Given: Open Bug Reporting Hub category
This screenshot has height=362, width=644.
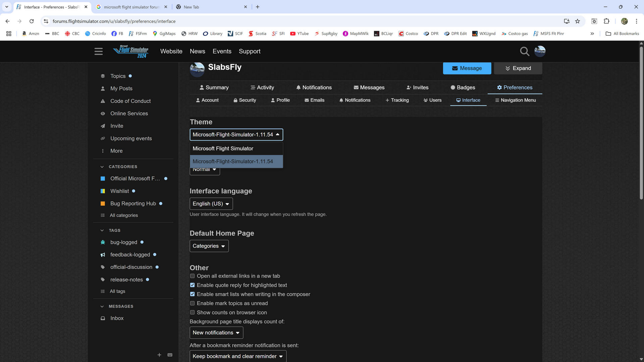Looking at the screenshot, I should 133,204.
